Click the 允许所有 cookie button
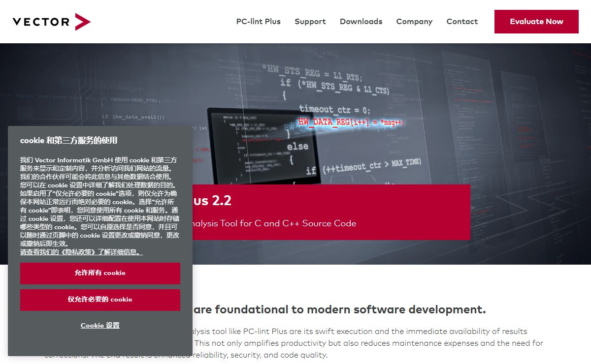This screenshot has height=364, width=591. (100, 273)
